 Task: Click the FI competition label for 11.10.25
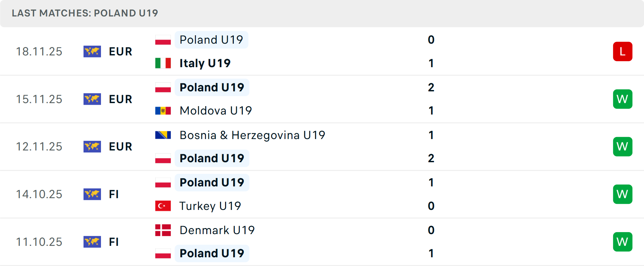[114, 242]
